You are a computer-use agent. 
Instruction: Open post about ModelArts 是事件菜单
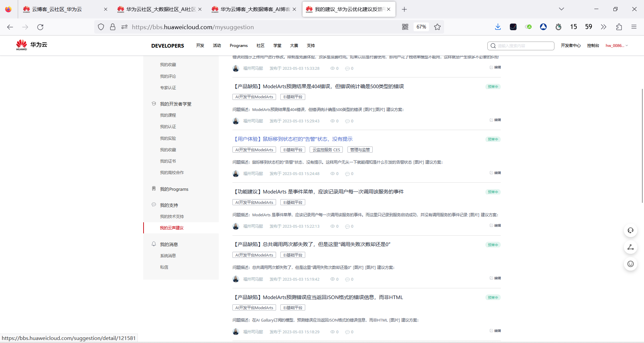coord(318,192)
